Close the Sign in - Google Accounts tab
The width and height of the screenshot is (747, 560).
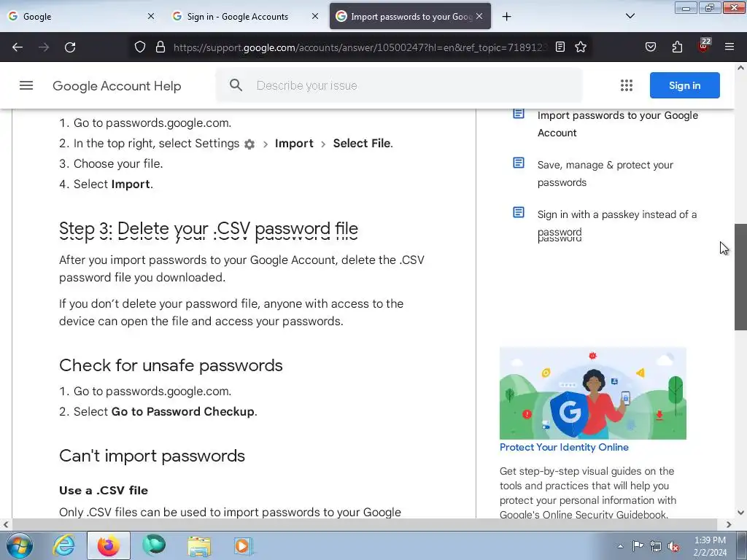(315, 16)
